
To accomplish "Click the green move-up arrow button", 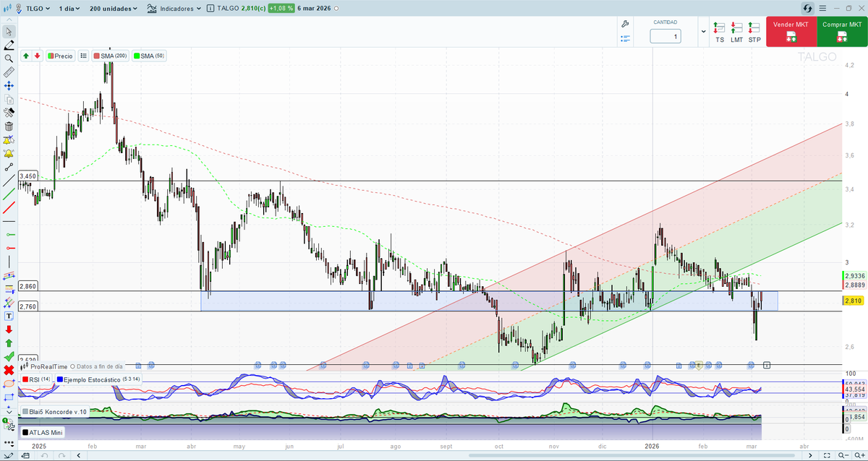I will (26, 56).
